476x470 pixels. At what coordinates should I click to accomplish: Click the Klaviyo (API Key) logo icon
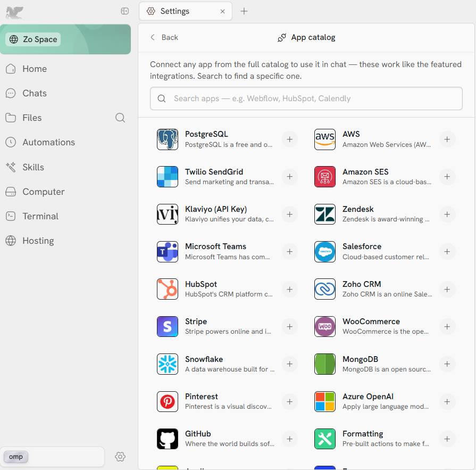click(168, 214)
